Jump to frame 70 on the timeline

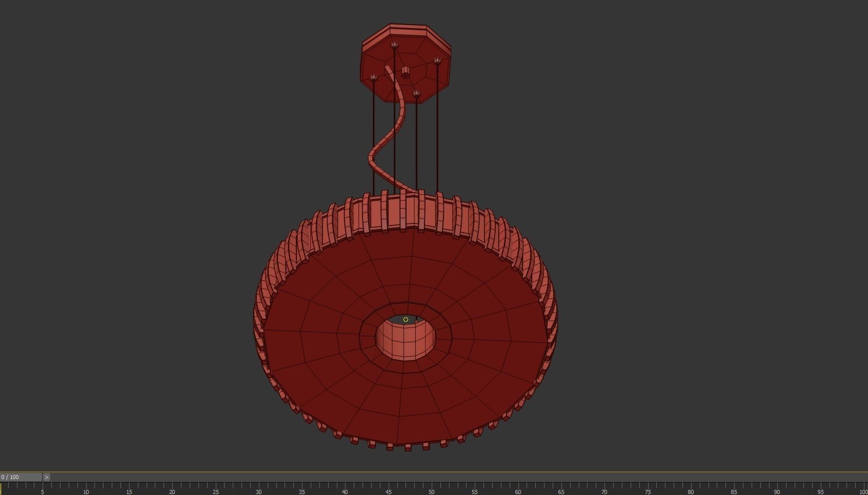tap(604, 492)
